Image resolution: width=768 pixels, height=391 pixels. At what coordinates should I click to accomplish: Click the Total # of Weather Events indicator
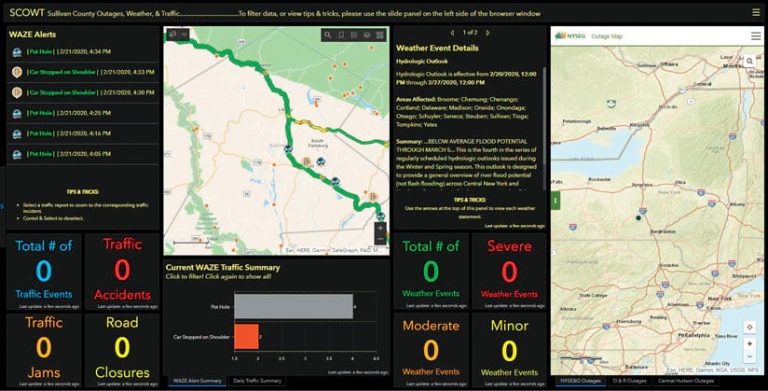point(431,272)
